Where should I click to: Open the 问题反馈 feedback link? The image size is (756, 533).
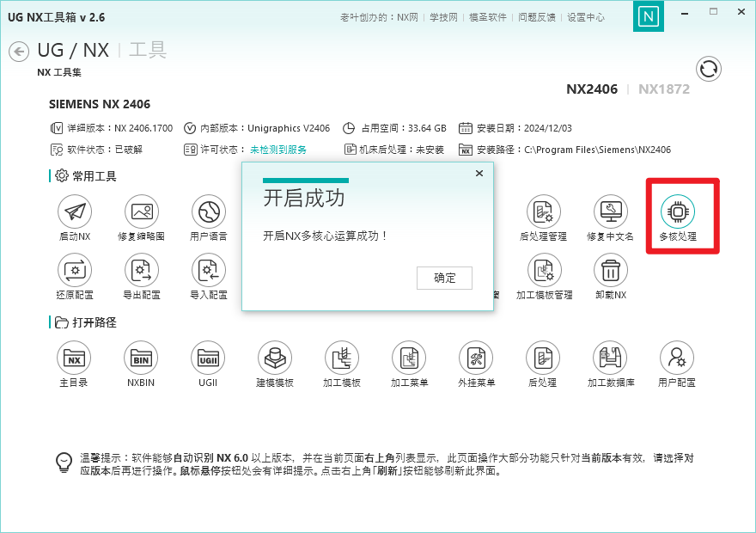tap(537, 17)
